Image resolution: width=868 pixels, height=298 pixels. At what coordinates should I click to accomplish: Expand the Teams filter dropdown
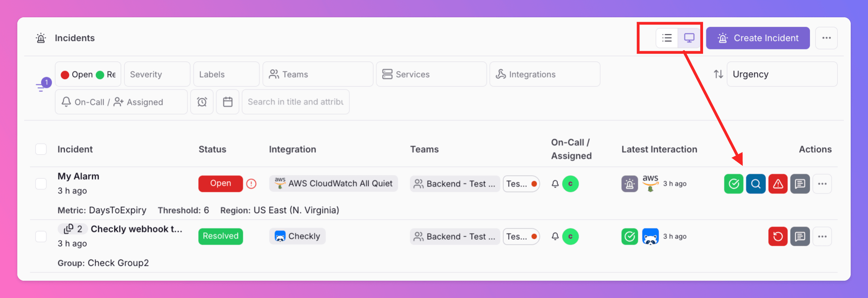(x=317, y=74)
